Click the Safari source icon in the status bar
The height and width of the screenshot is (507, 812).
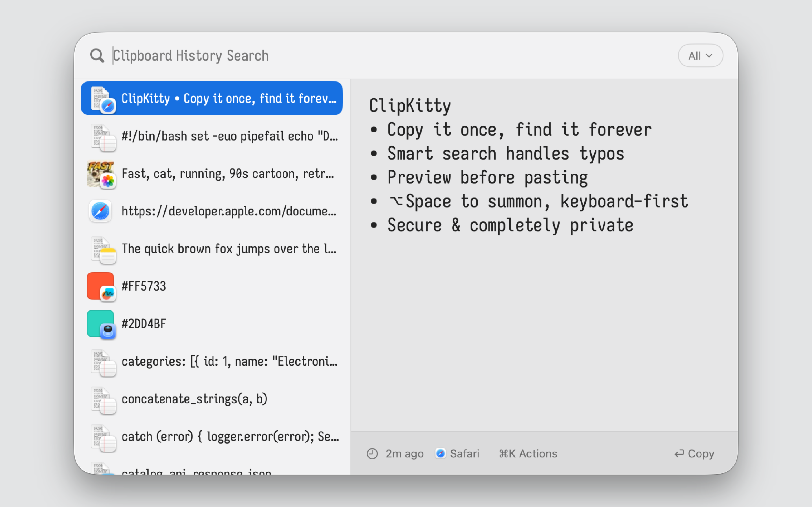coord(441,453)
